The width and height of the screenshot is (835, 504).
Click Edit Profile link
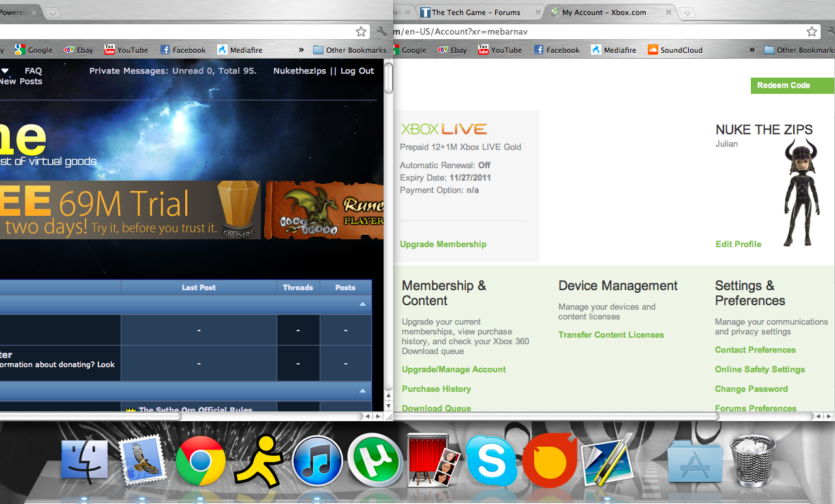pyautogui.click(x=738, y=244)
